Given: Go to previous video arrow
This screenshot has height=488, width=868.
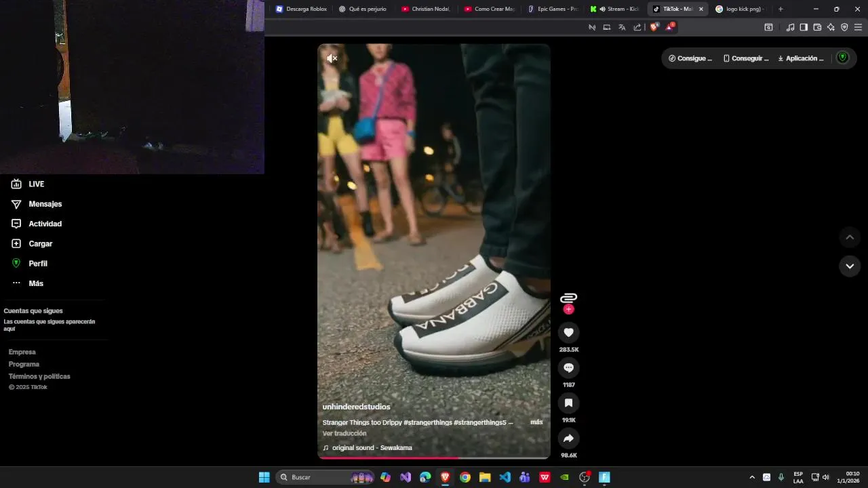Looking at the screenshot, I should point(850,237).
